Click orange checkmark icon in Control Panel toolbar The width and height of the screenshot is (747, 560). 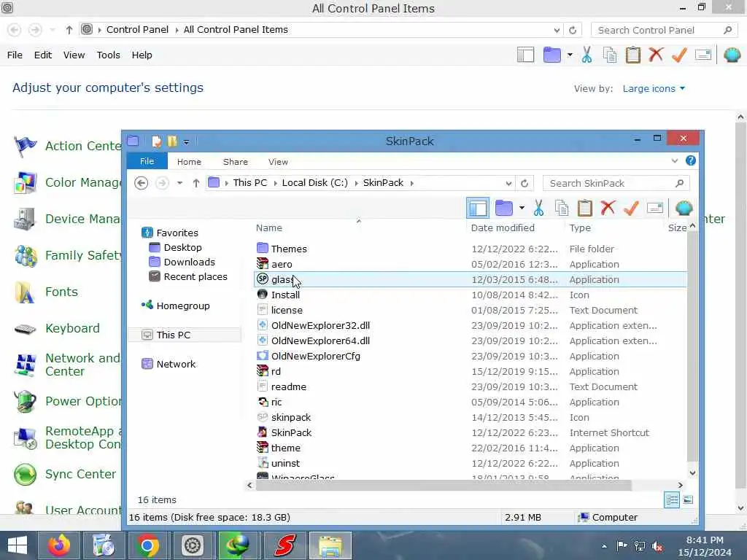click(679, 55)
